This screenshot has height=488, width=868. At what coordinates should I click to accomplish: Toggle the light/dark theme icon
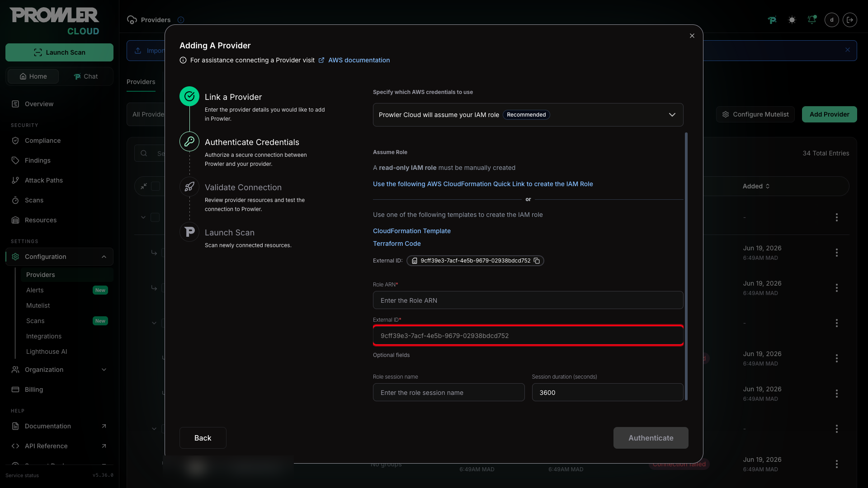coord(792,20)
